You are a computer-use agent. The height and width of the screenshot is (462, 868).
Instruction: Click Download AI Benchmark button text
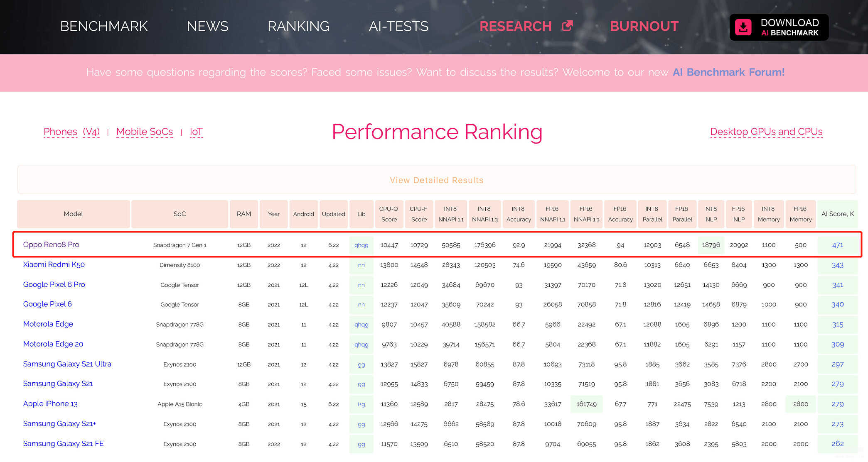click(789, 27)
